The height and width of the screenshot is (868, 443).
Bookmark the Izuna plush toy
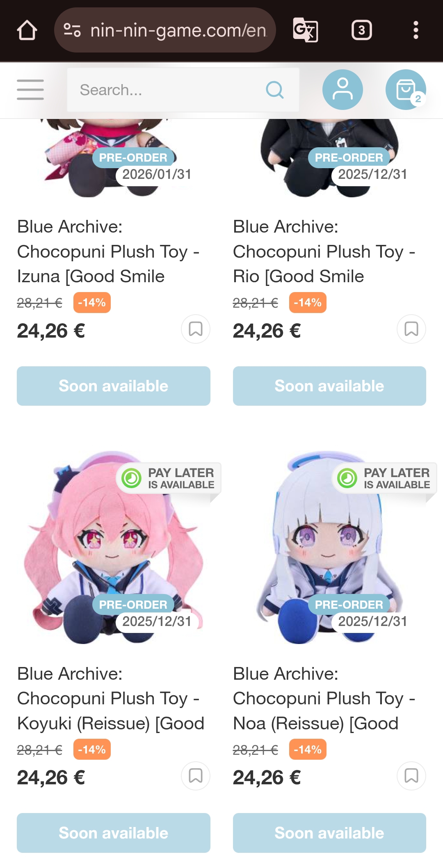[196, 329]
